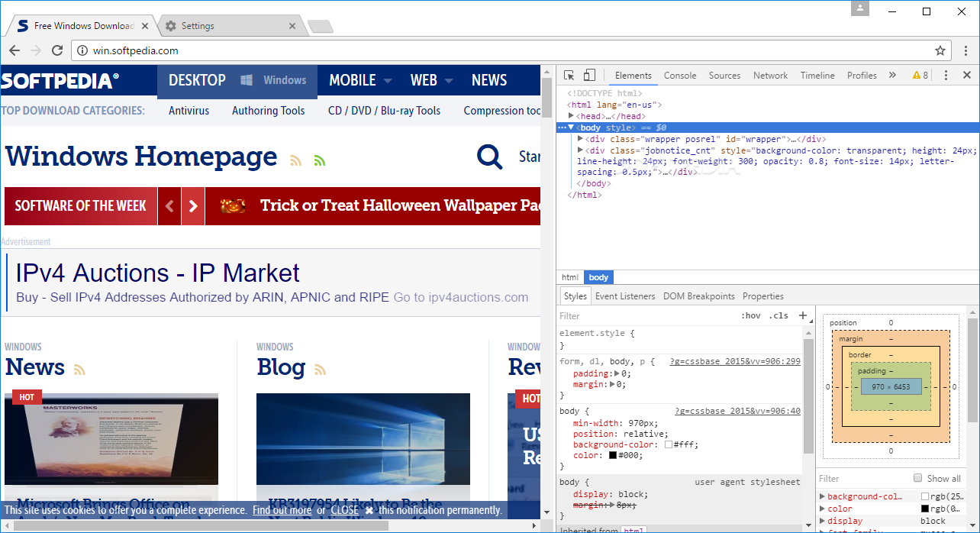Open the DevTools customize three-dot menu

click(x=946, y=76)
